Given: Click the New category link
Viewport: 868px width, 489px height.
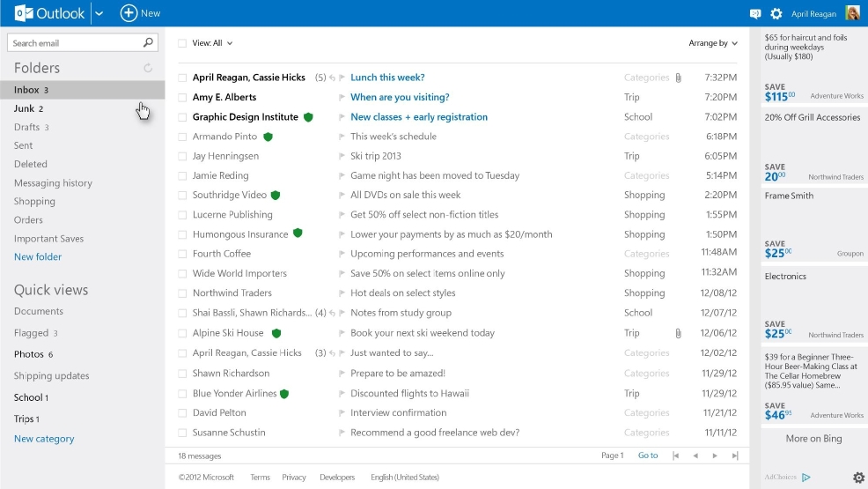Looking at the screenshot, I should pyautogui.click(x=44, y=439).
